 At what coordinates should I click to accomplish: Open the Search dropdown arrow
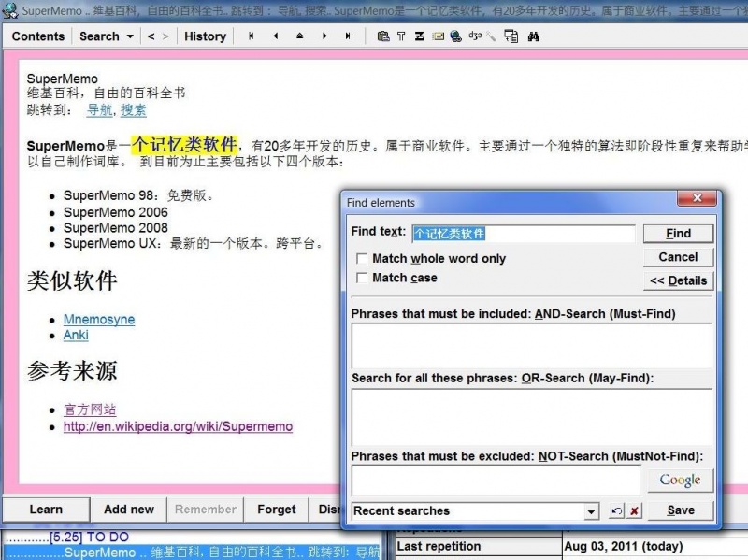pos(130,36)
